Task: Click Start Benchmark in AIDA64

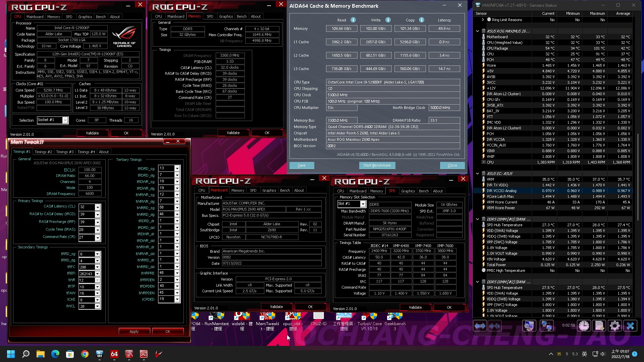Action: 377,165
